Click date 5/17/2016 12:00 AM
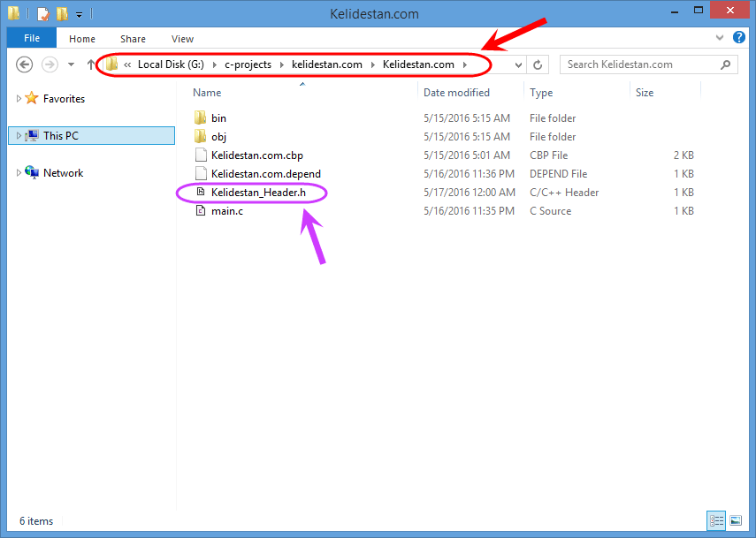The width and height of the screenshot is (756, 538). coord(470,193)
